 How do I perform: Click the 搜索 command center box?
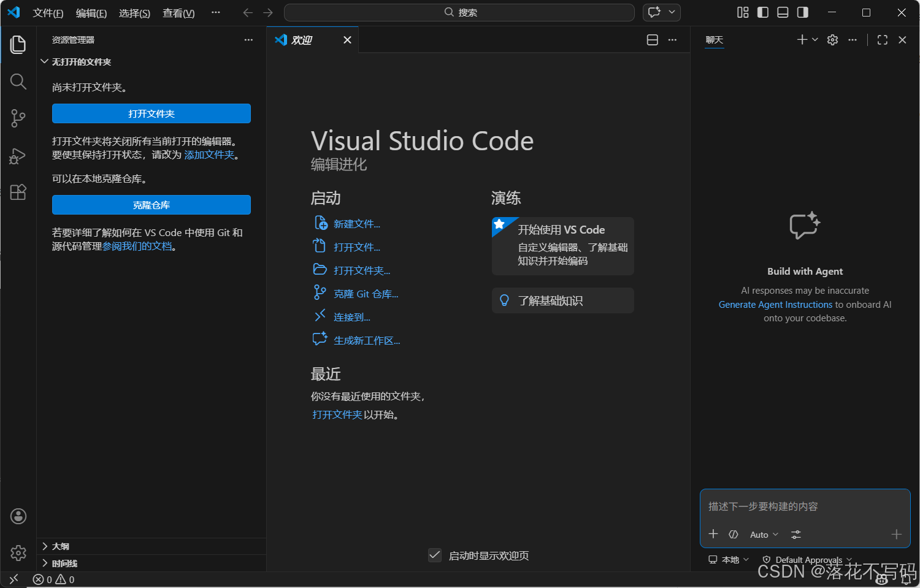[459, 12]
